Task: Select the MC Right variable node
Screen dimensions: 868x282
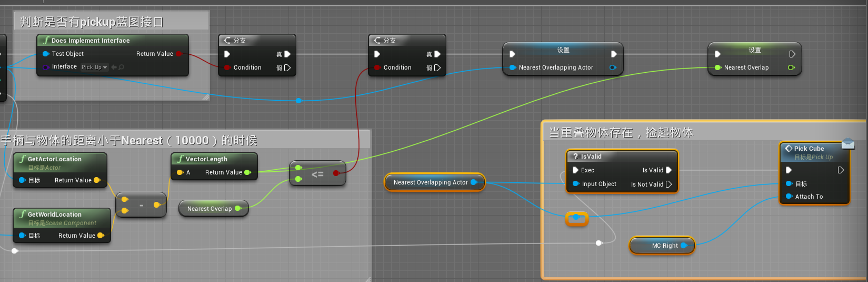Action: click(x=662, y=246)
